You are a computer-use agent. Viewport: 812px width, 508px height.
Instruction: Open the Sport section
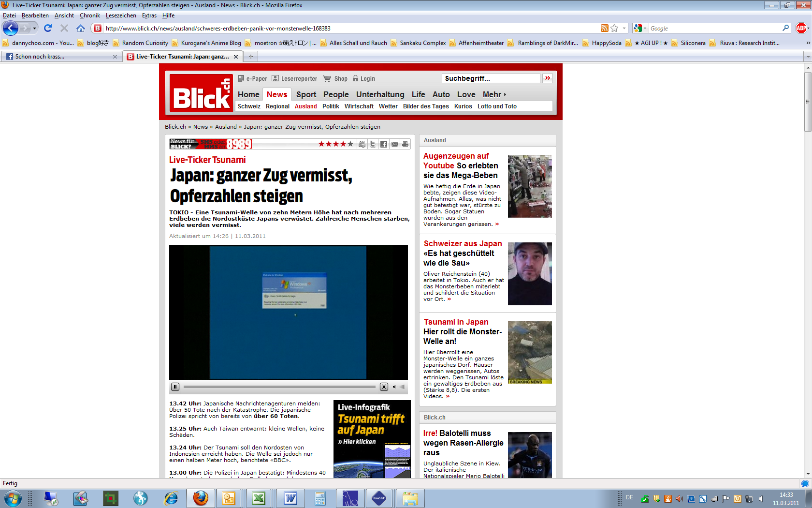tap(306, 94)
